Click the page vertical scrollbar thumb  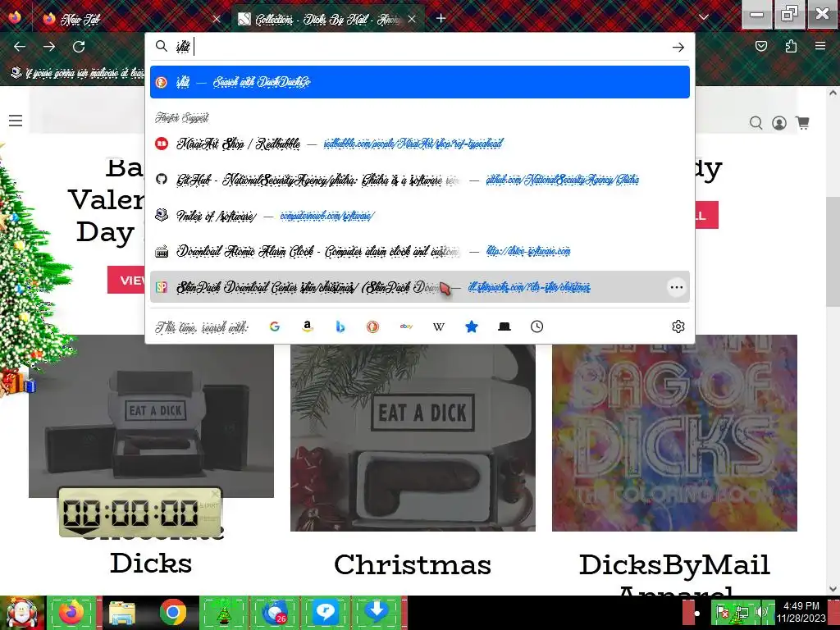click(x=833, y=252)
